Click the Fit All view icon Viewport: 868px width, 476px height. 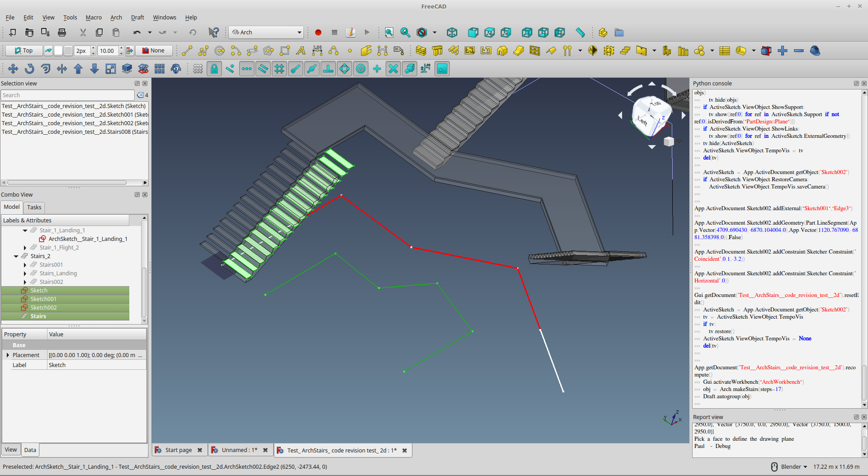[389, 33]
